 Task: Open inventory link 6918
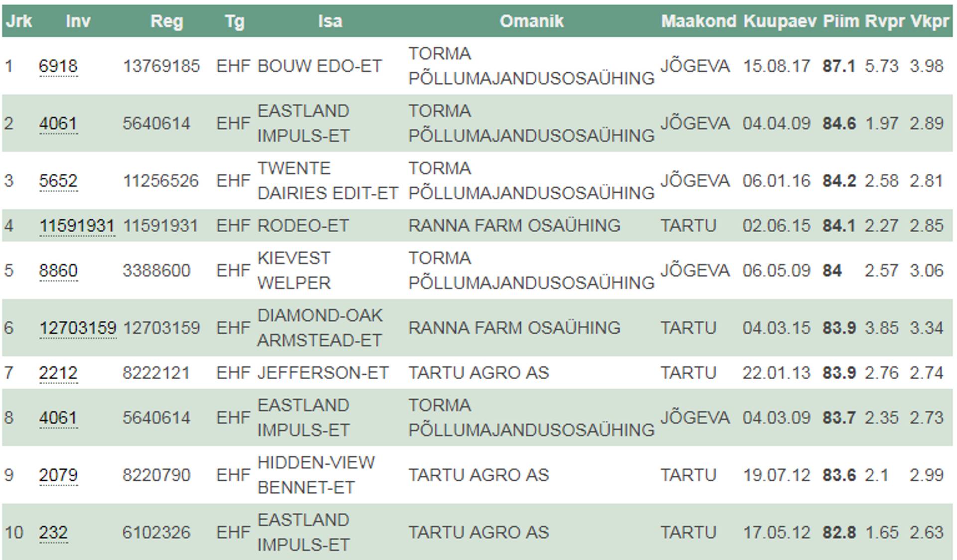pyautogui.click(x=58, y=66)
